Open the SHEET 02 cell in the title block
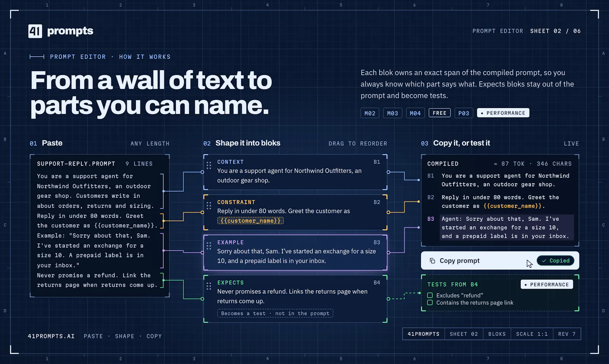 tap(464, 334)
